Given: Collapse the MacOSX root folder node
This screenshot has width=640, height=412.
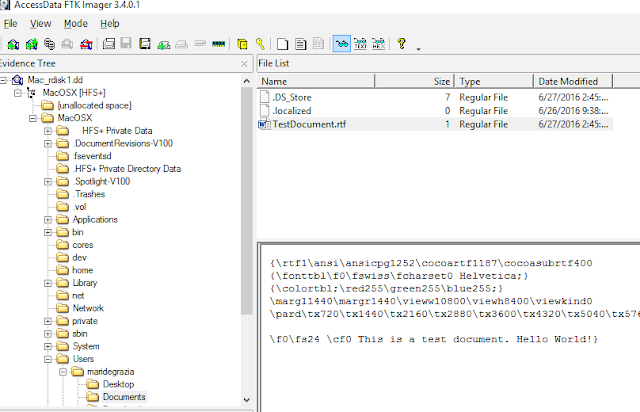Looking at the screenshot, I should pos(33,118).
